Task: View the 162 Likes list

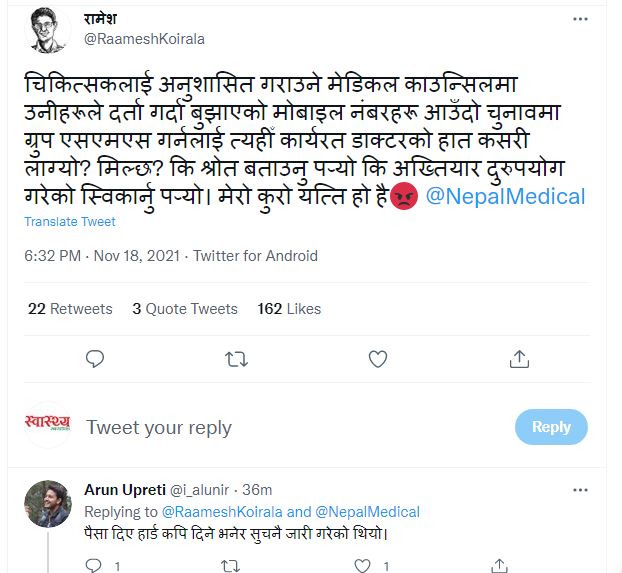Action: (289, 309)
